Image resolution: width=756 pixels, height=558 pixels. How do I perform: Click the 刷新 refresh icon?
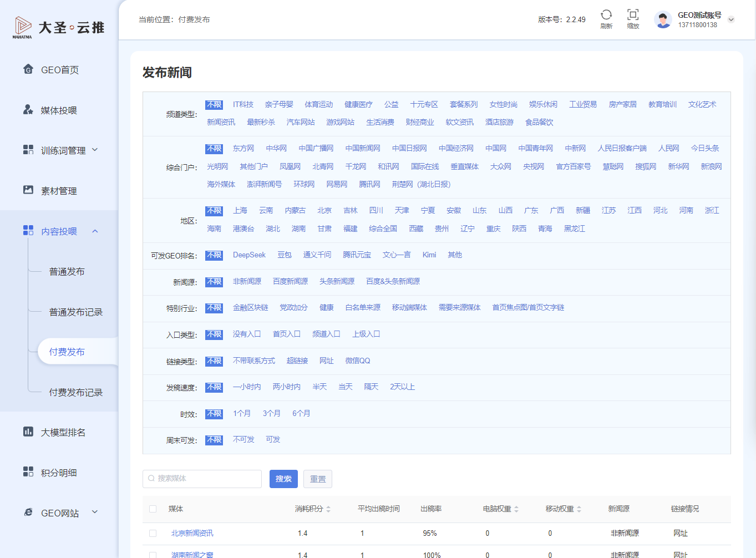coord(606,15)
